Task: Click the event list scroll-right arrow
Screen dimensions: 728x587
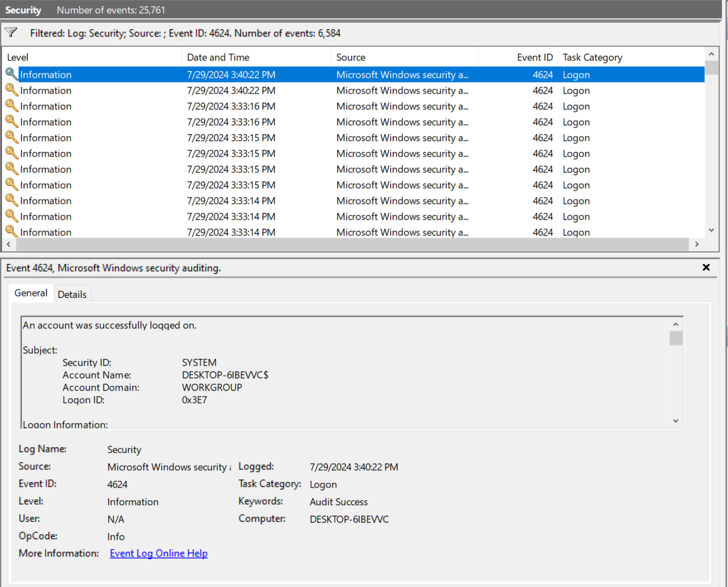Action: [696, 244]
